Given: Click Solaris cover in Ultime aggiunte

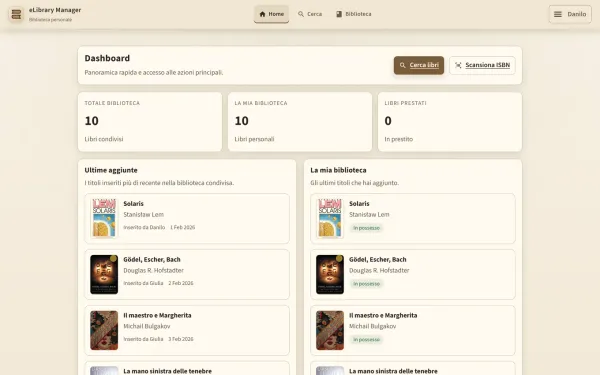Looking at the screenshot, I should (x=104, y=218).
